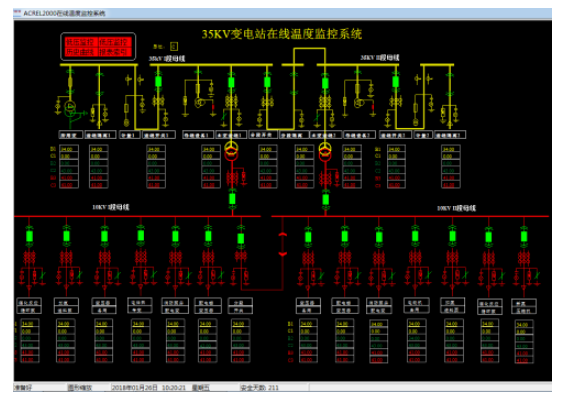Click the ACREL2000 window title text

click(x=64, y=13)
